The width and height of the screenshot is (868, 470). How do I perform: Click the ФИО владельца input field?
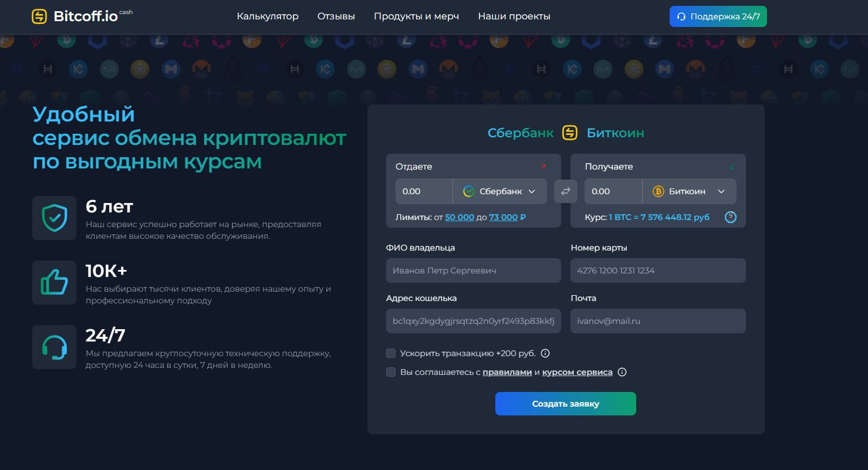(474, 270)
